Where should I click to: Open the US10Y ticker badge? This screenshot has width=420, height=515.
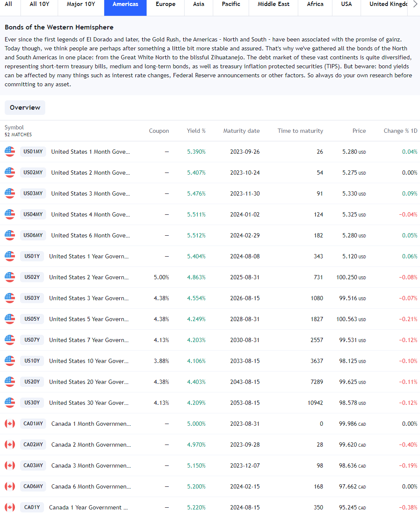[x=32, y=361]
